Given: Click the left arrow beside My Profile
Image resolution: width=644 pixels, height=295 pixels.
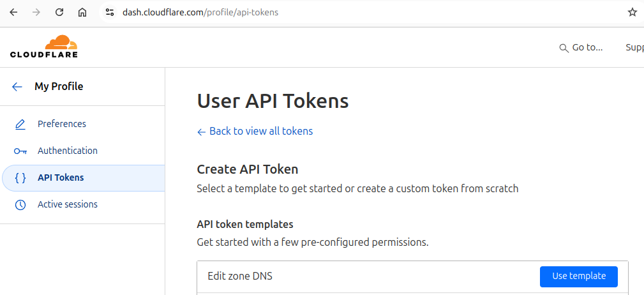Looking at the screenshot, I should click(17, 87).
